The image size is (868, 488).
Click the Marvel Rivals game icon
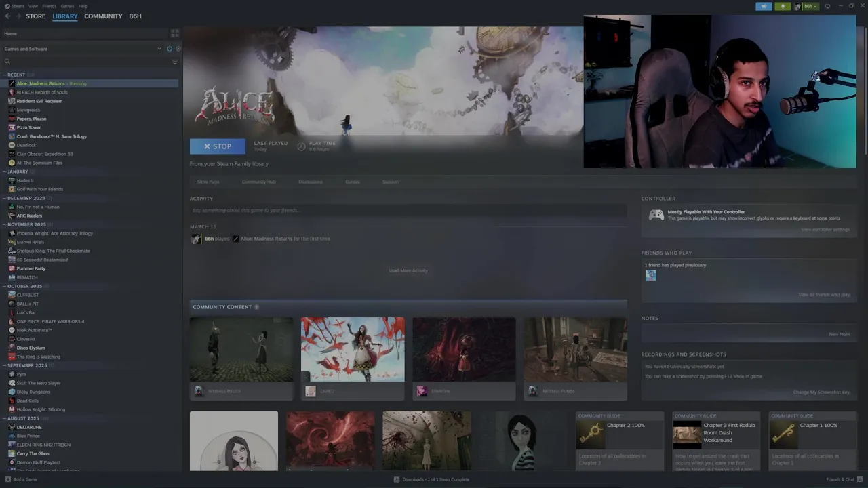click(12, 242)
